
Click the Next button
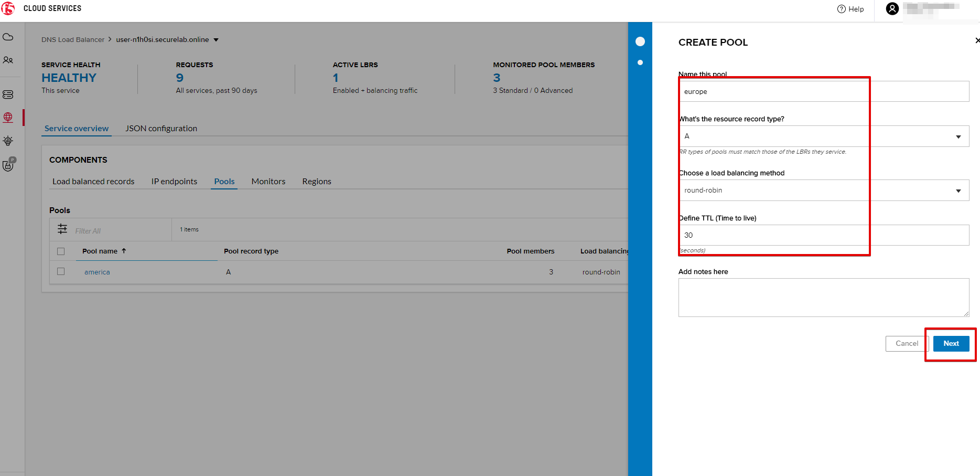pyautogui.click(x=951, y=344)
